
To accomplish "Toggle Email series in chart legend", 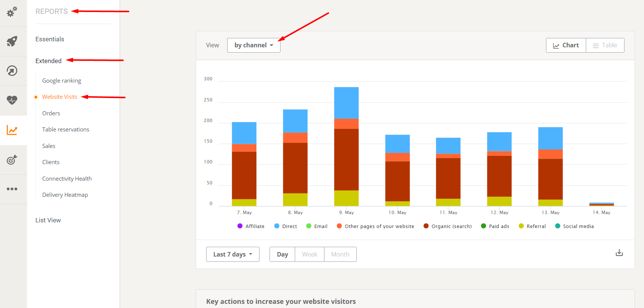I will coord(317,226).
